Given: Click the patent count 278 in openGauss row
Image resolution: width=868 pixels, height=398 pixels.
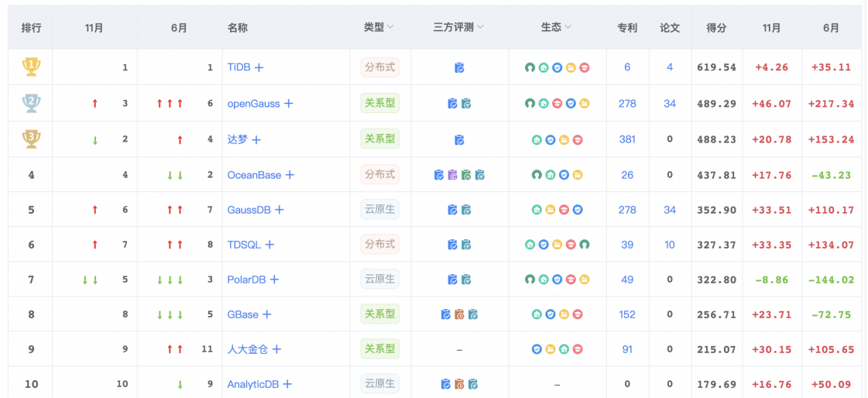Looking at the screenshot, I should [627, 103].
